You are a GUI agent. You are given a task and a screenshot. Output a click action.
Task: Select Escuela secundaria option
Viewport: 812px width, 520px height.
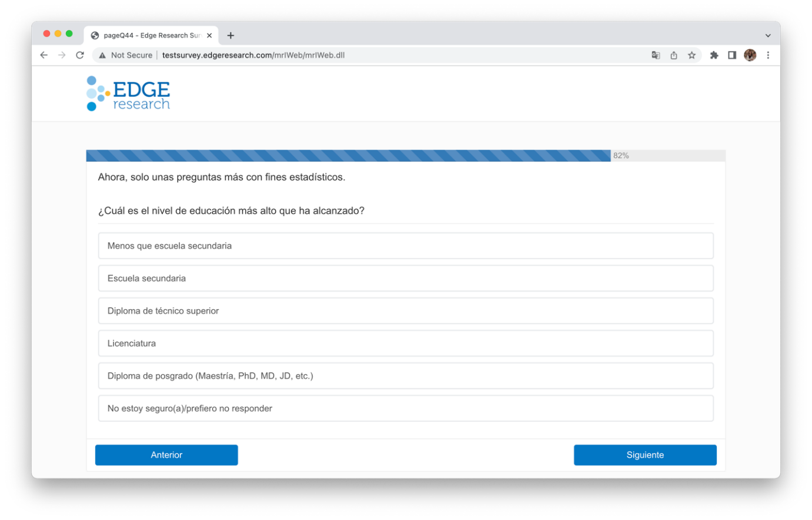click(406, 279)
